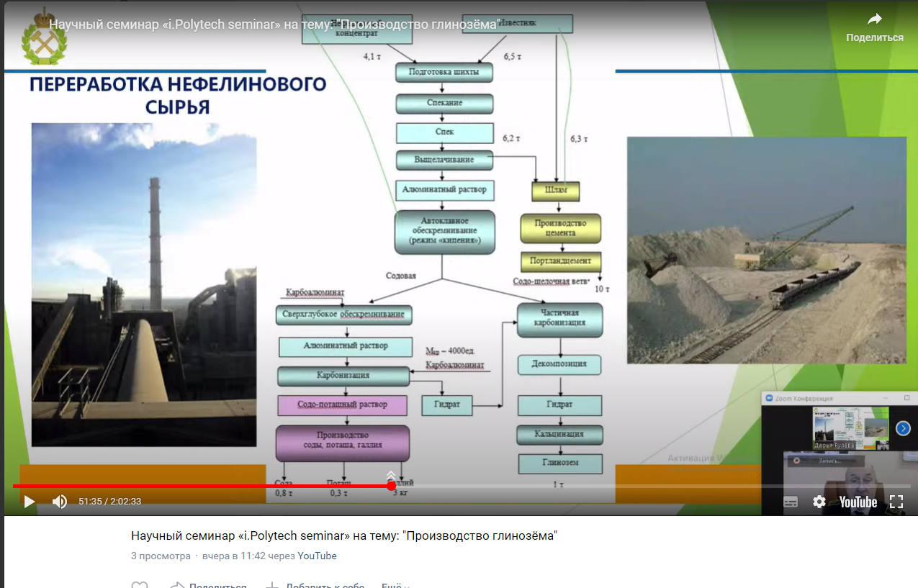918x588 pixels.
Task: Click the video title below the player
Action: click(344, 536)
